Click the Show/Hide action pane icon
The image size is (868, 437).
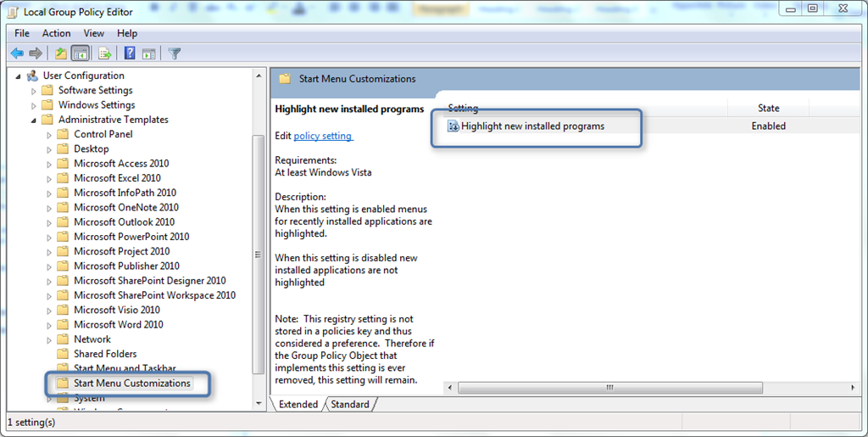(x=148, y=53)
